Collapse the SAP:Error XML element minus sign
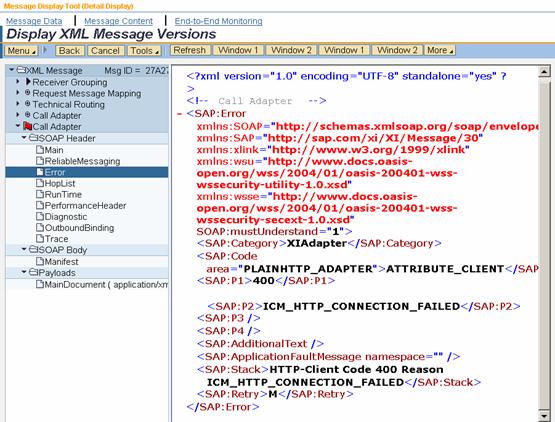Viewport: 555px width, 422px height. (x=179, y=114)
